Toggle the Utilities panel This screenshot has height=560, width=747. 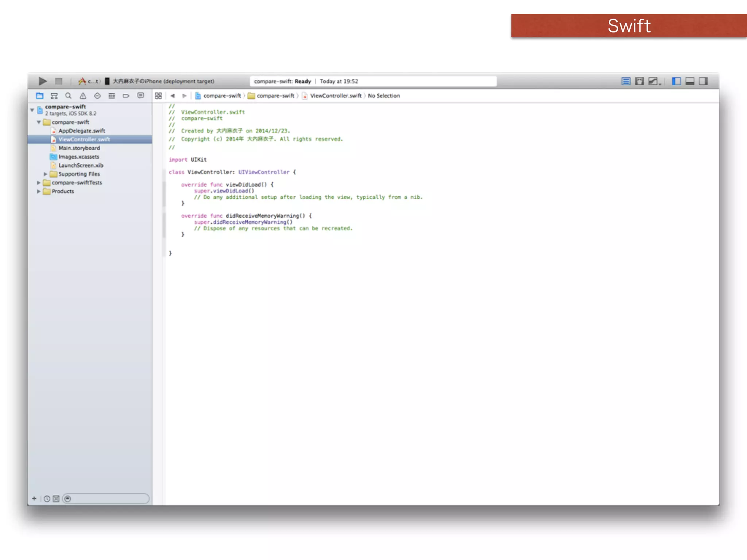tap(703, 81)
